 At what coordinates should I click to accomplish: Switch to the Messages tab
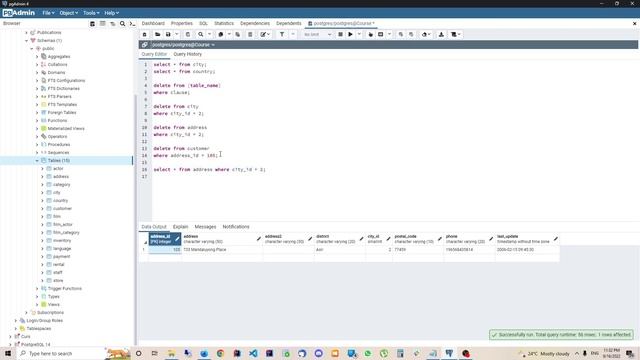point(205,227)
